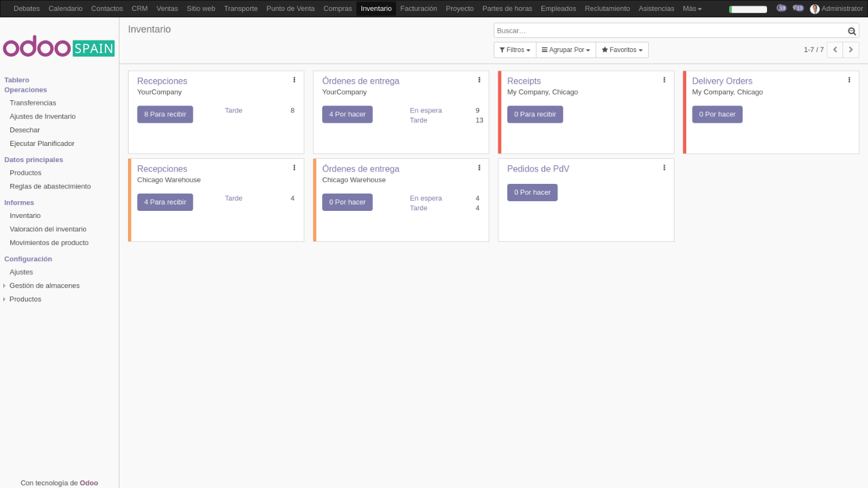Click the 8 Para recibir button
Screen dimensions: 868x488
click(x=165, y=114)
